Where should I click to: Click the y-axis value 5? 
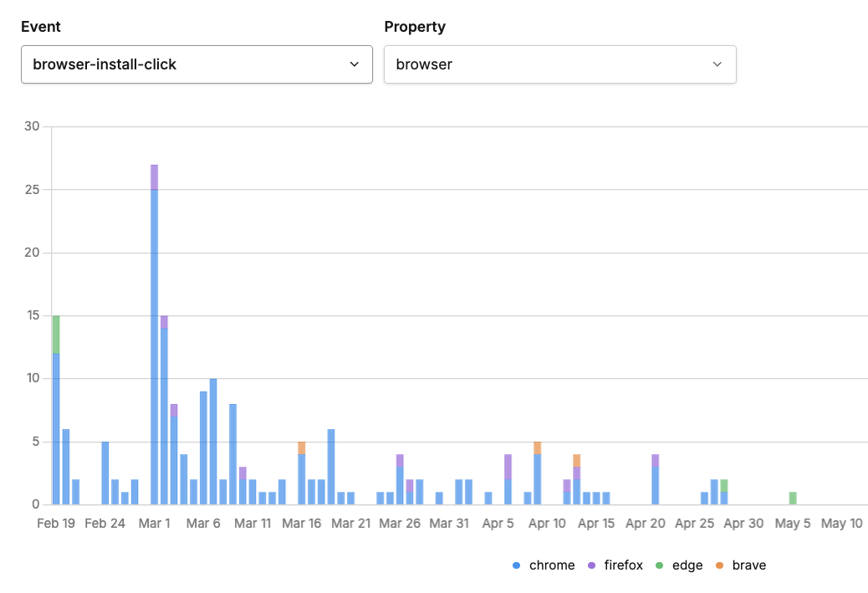coord(36,442)
